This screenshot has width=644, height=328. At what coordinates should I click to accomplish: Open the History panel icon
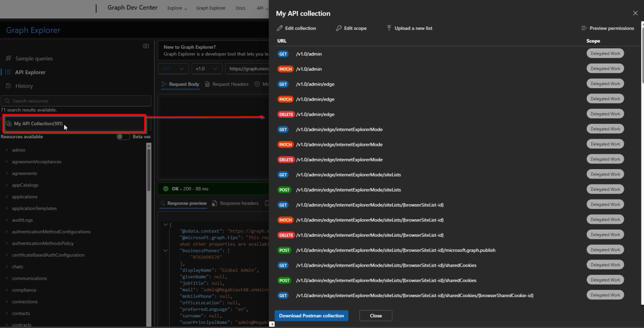tap(8, 86)
